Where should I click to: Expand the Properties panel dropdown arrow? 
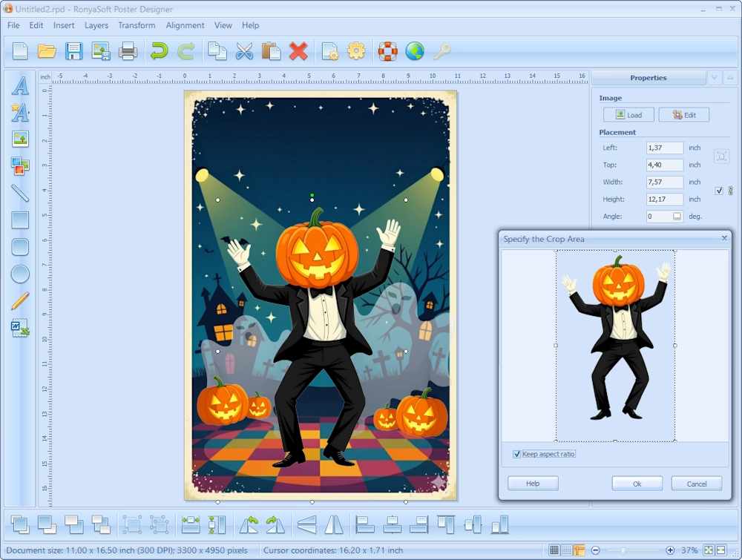715,77
